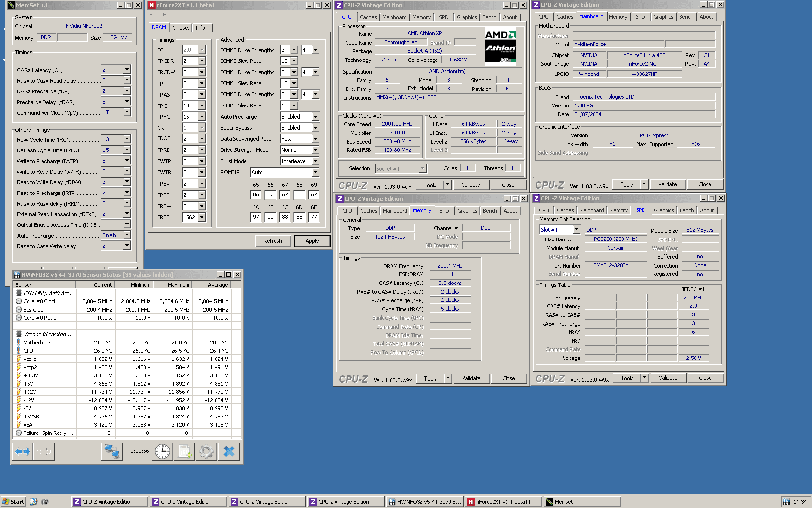Click ROMSIP field 6A containing 97

coord(256,217)
